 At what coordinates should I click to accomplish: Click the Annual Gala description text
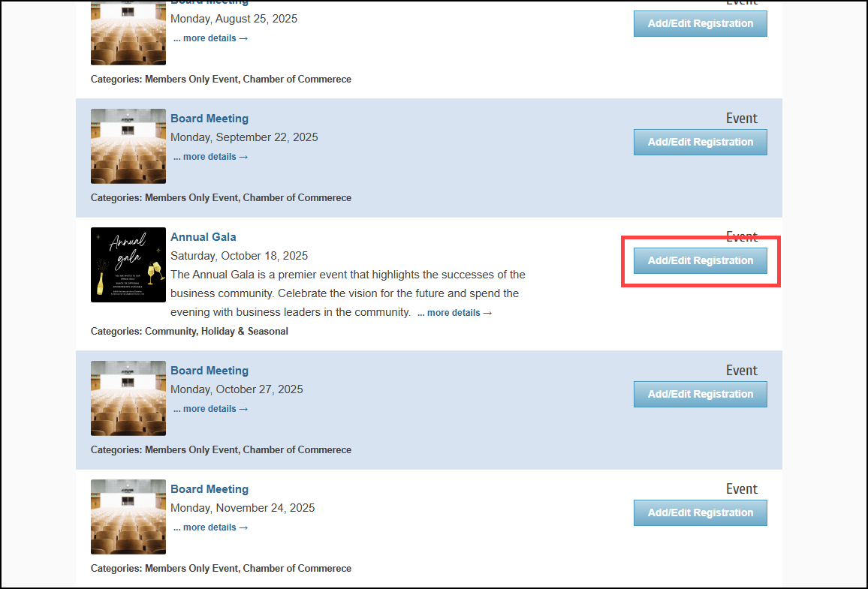click(x=348, y=293)
